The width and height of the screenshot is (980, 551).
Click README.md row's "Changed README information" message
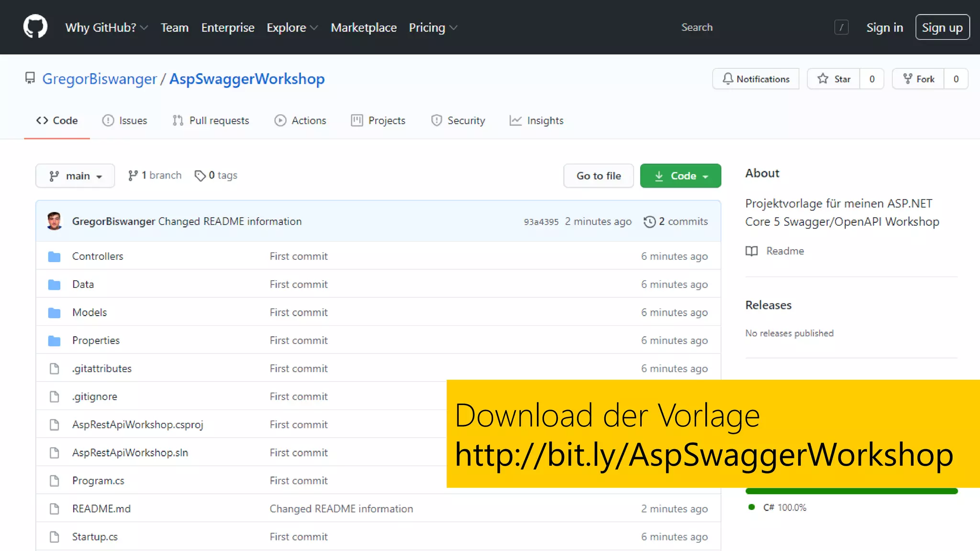pos(341,508)
